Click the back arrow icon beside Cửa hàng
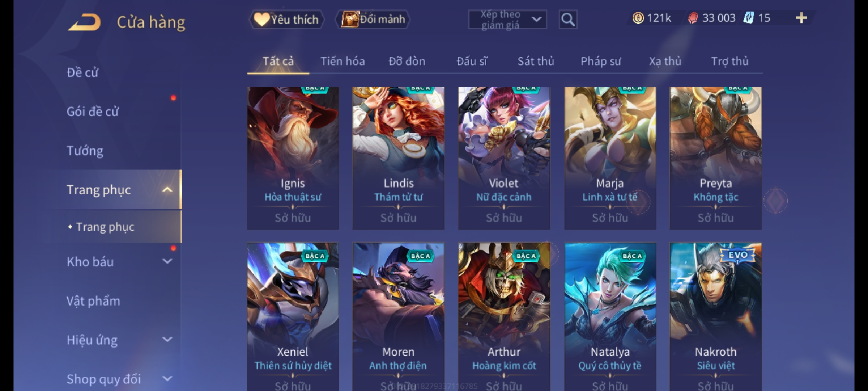This screenshot has width=868, height=391. click(84, 22)
